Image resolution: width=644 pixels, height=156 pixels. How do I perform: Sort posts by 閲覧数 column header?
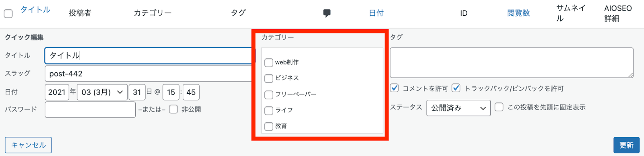pyautogui.click(x=518, y=13)
